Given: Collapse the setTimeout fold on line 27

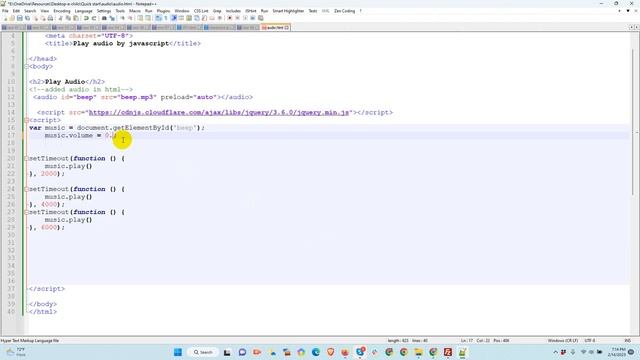Looking at the screenshot, I should click(x=27, y=212).
